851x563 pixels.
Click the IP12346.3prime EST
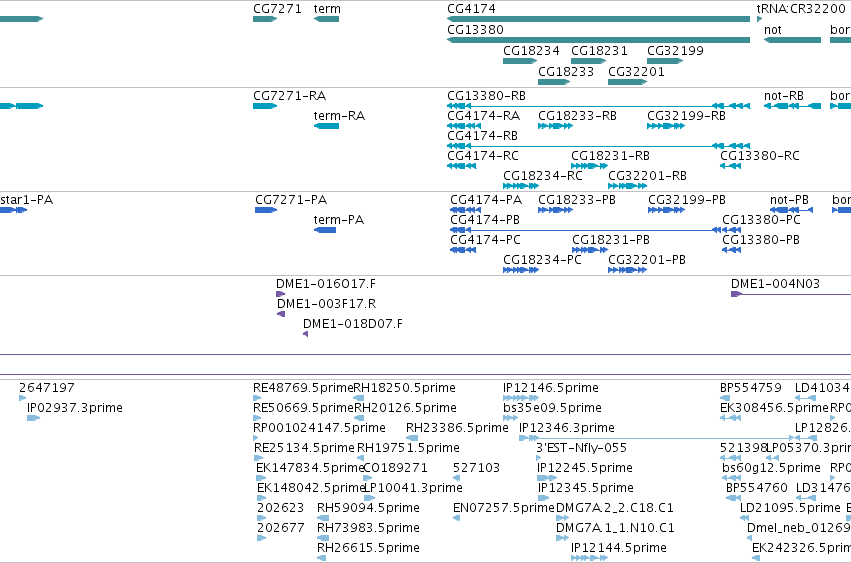[657, 438]
